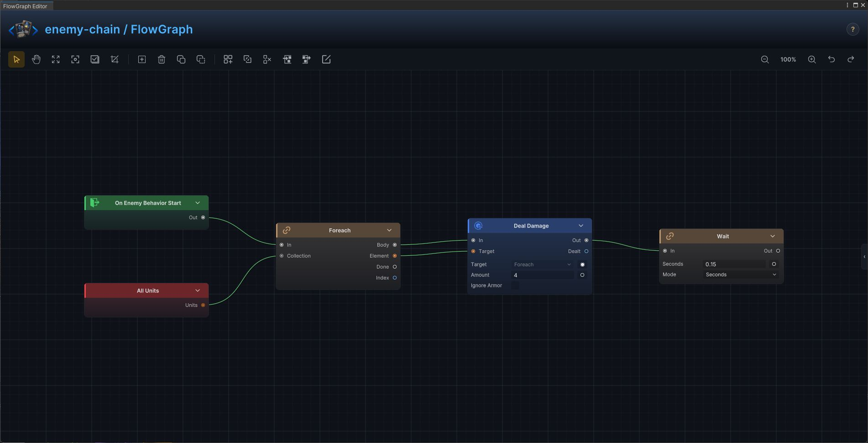Image resolution: width=868 pixels, height=443 pixels.
Task: Click the Seconds field showing 0.15
Action: [734, 264]
